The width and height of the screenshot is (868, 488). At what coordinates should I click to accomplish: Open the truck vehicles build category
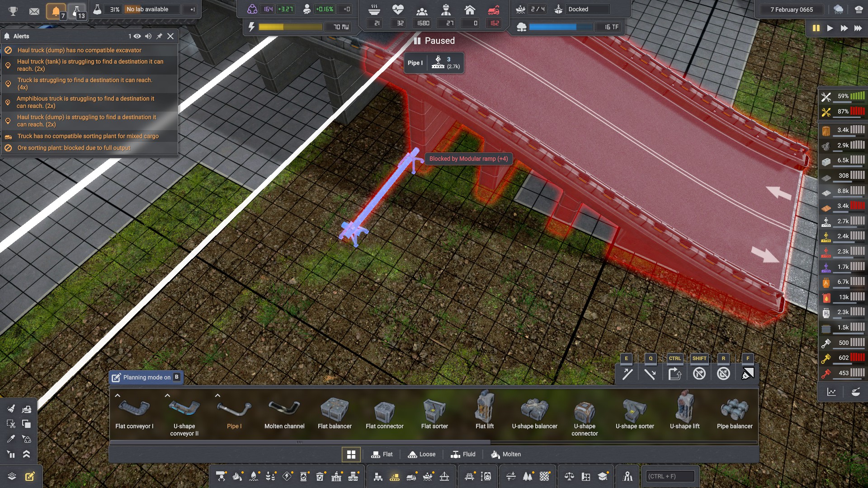click(x=411, y=476)
